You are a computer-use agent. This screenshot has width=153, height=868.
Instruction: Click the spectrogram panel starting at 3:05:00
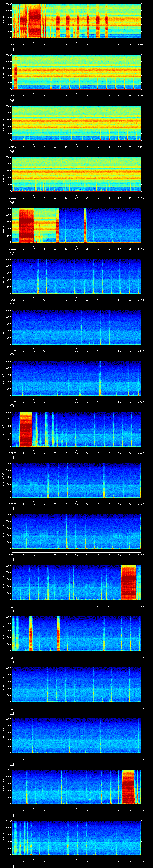pyautogui.click(x=77, y=838)
